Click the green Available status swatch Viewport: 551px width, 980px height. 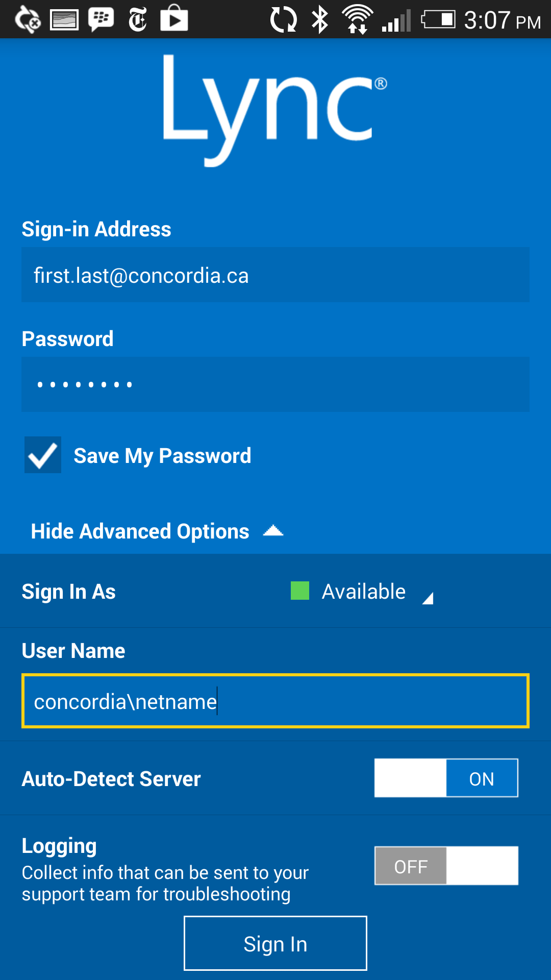(x=300, y=591)
